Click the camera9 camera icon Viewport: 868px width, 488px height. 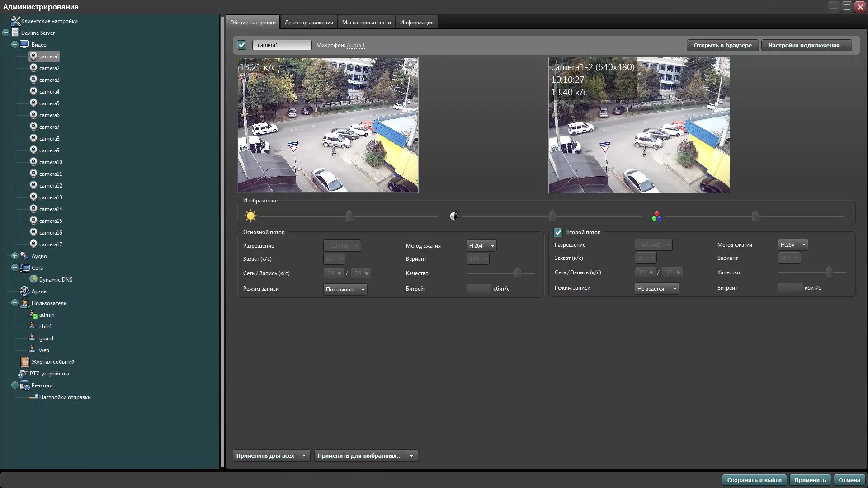[33, 150]
